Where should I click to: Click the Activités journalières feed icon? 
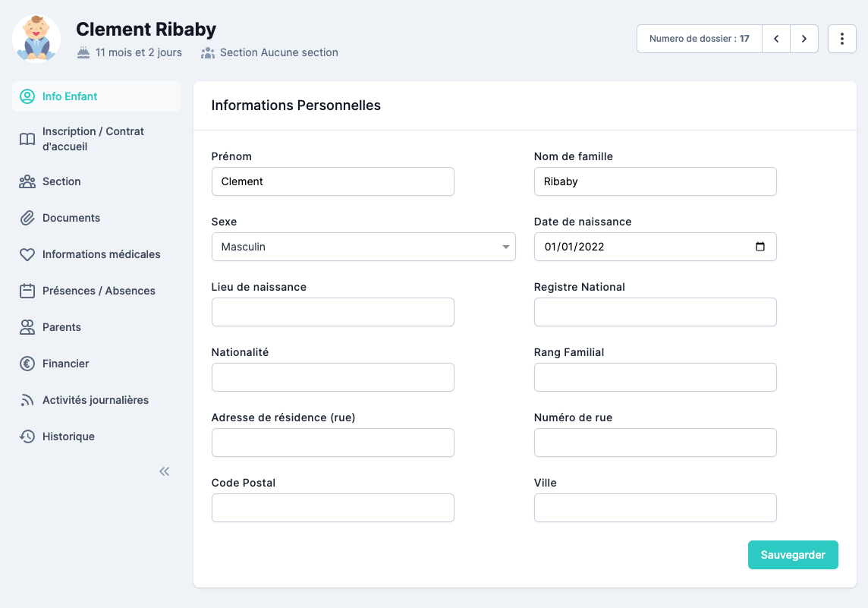pos(27,400)
